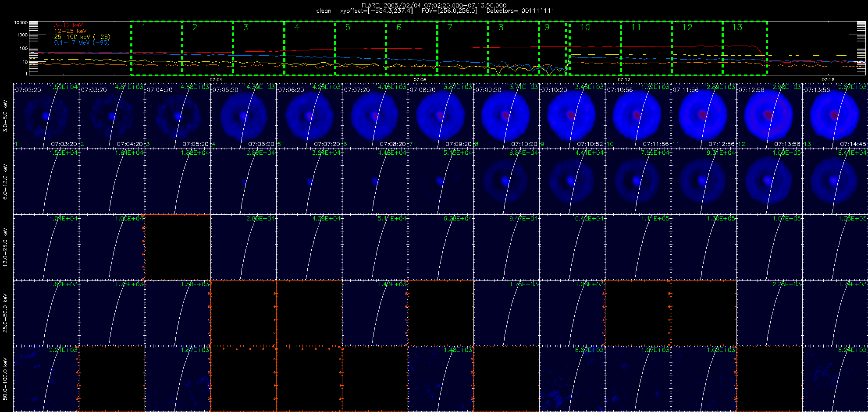Click the yellow '25-100 keV (-26)' legend label
The image size is (868, 412).
coord(82,37)
